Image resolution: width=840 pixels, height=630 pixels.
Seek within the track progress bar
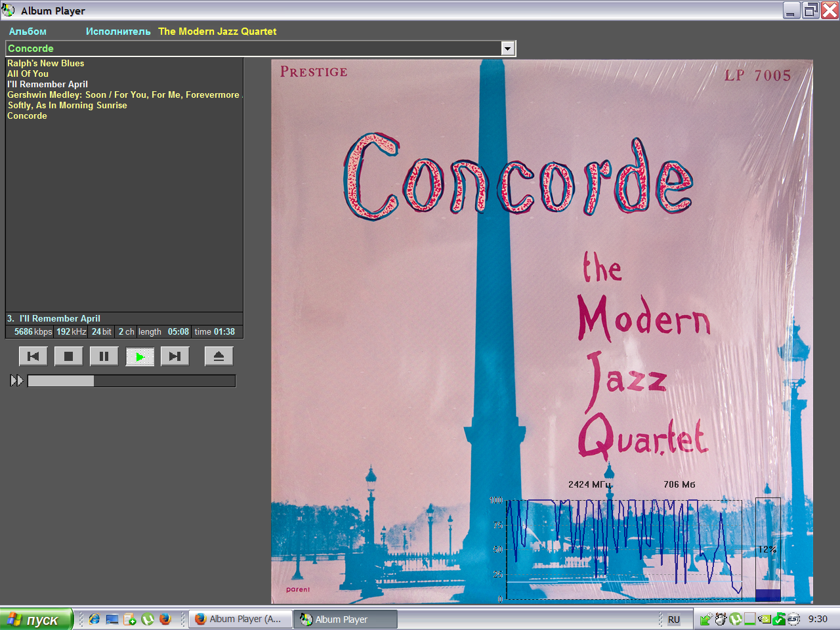[x=131, y=381]
